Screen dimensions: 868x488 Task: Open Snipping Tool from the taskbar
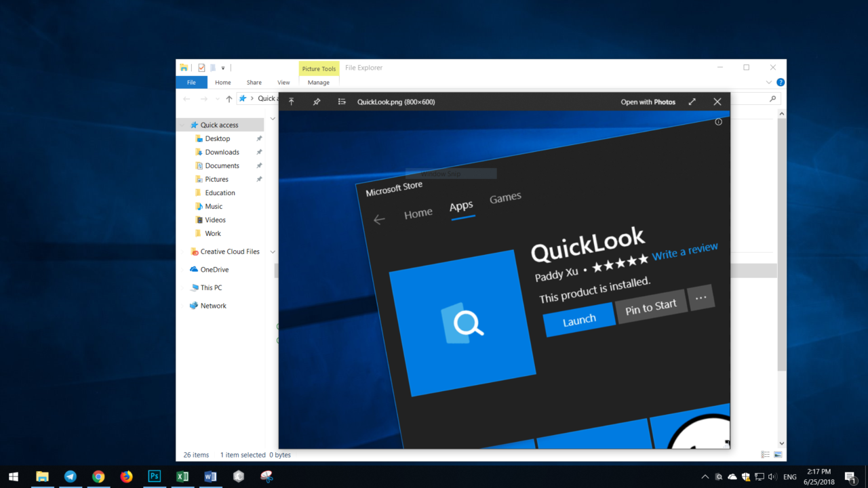267,476
